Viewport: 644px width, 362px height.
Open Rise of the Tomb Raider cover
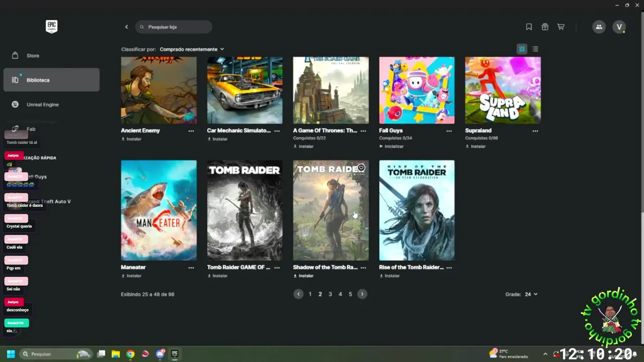pyautogui.click(x=417, y=210)
